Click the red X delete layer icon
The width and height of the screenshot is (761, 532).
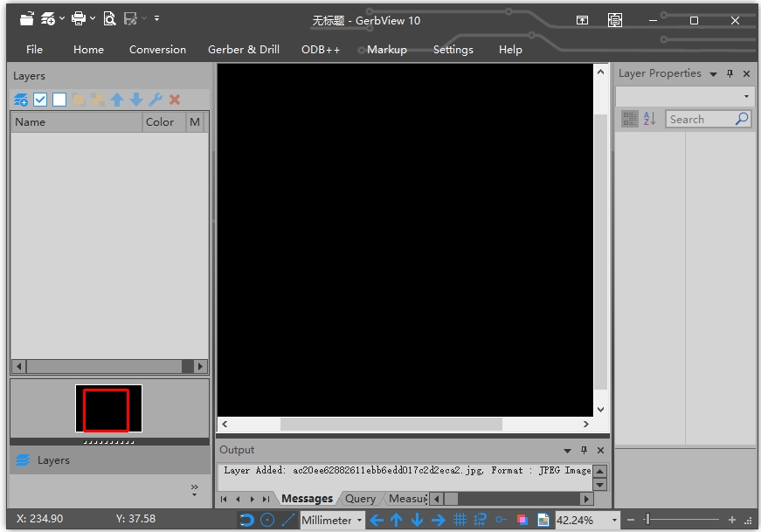175,100
